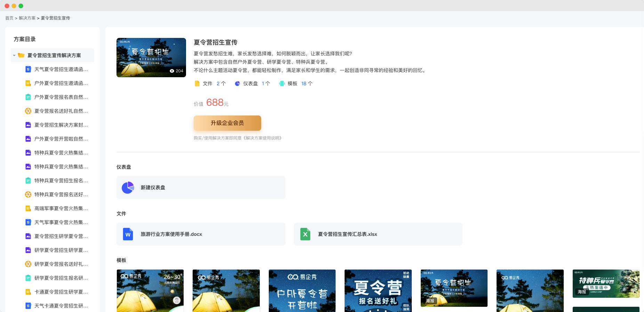
Task: Click the Excel icon of 夏令营招生宣传汇总表.xlsx
Action: [305, 234]
